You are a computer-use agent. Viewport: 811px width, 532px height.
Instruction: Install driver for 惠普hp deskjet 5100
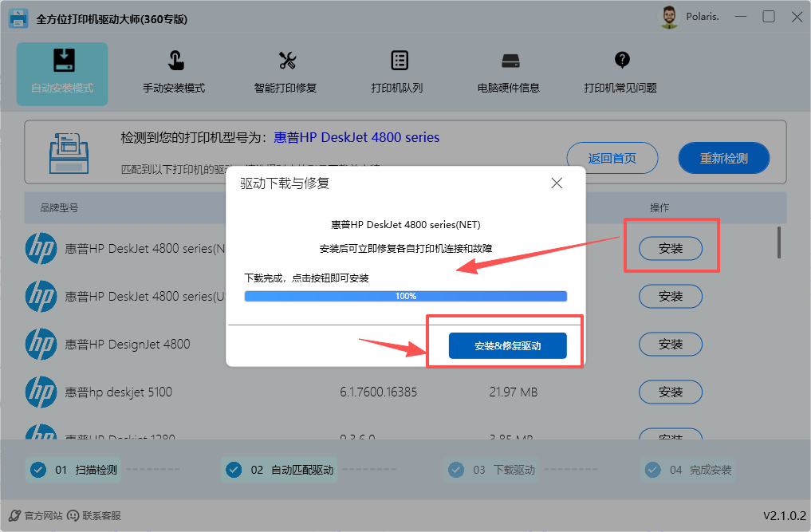coord(670,392)
